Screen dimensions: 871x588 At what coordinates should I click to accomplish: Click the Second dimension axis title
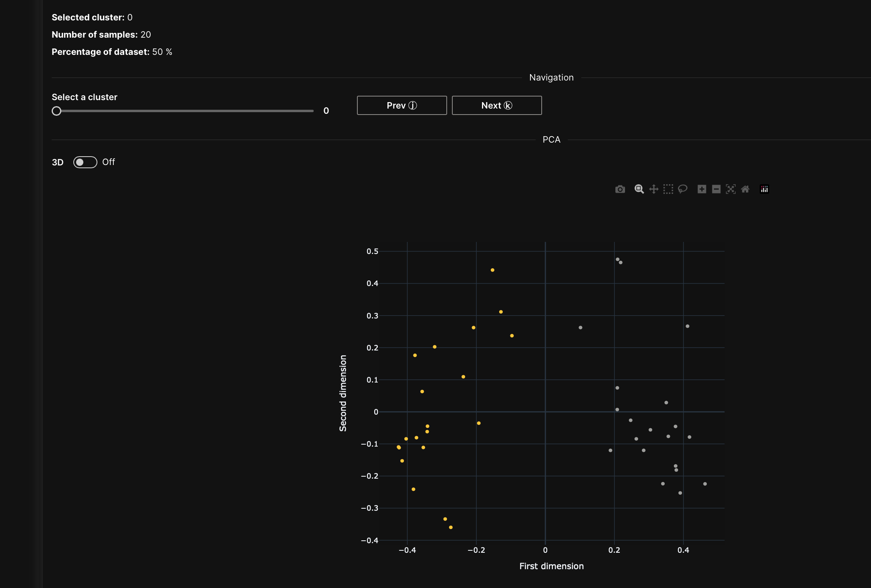click(343, 393)
